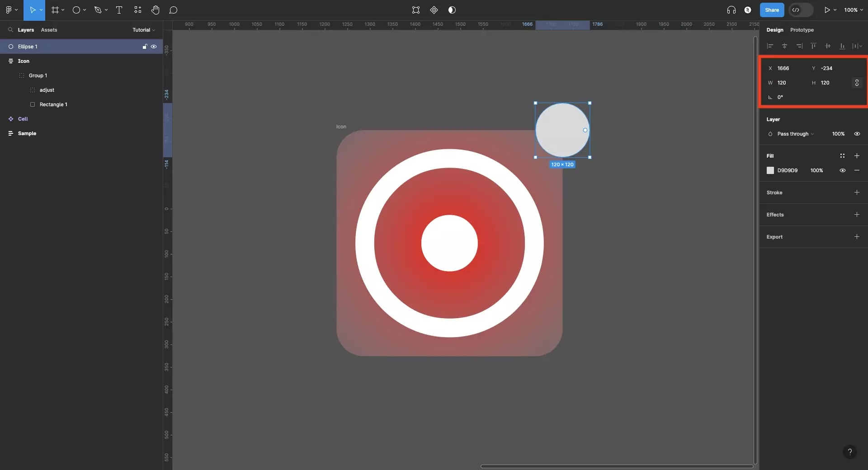
Task: Click the D9D9D9 fill color swatch
Action: click(770, 170)
